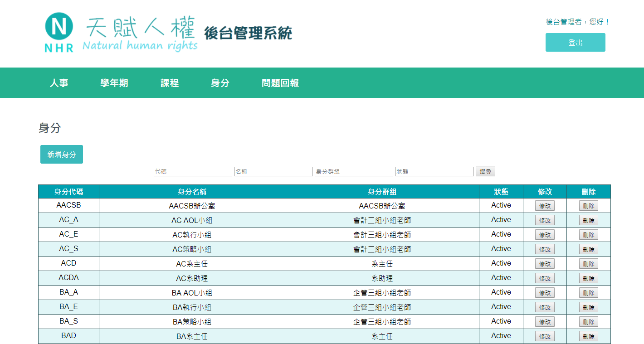Screen dimensions: 644x344
Task: Click the AC策略小組 name cell
Action: click(x=192, y=249)
